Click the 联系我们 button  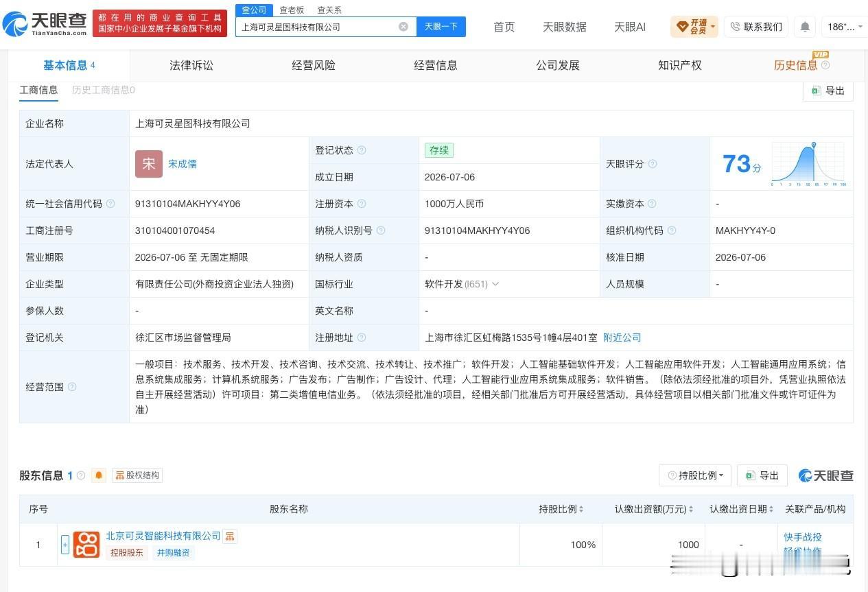pos(756,27)
